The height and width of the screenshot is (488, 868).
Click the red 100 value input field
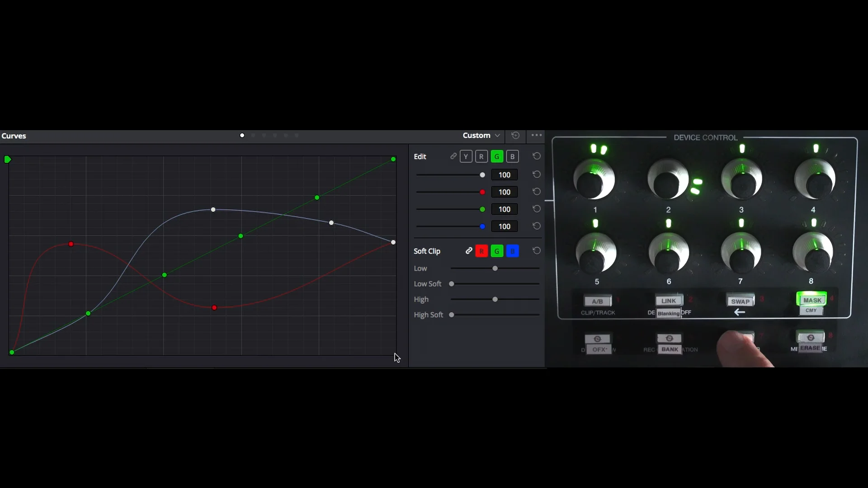[504, 192]
